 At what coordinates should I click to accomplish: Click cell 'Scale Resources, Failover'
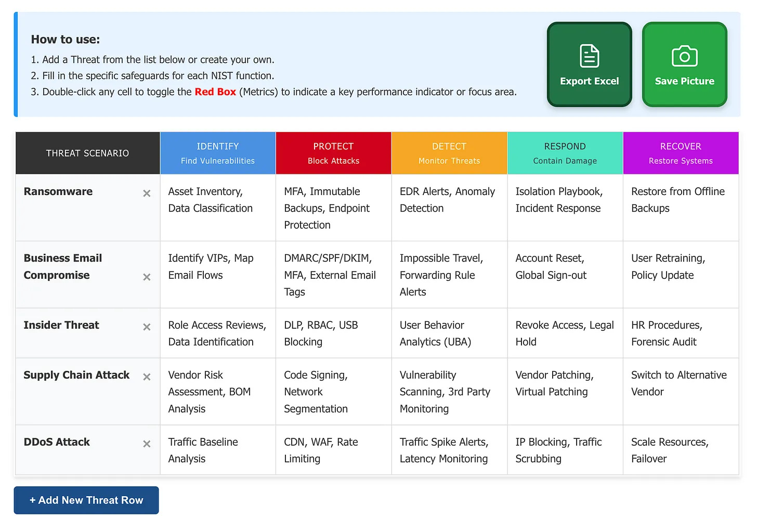(x=681, y=450)
